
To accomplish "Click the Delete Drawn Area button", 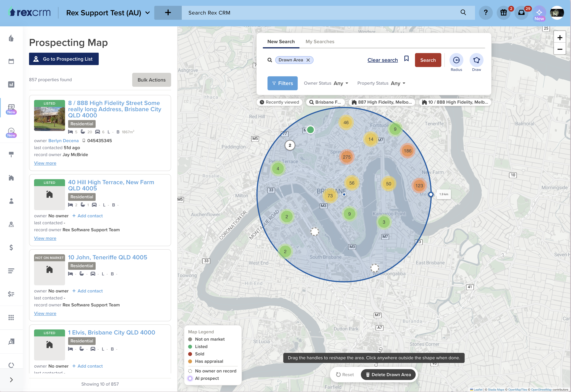I will click(388, 375).
